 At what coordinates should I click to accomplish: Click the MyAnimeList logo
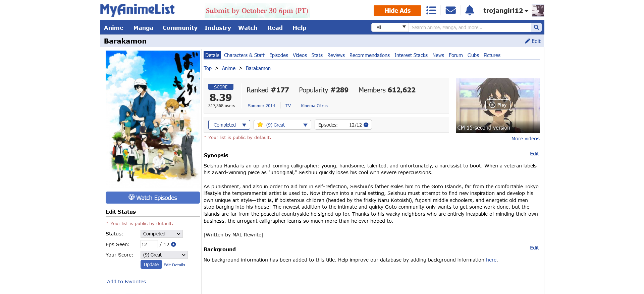coord(137,10)
